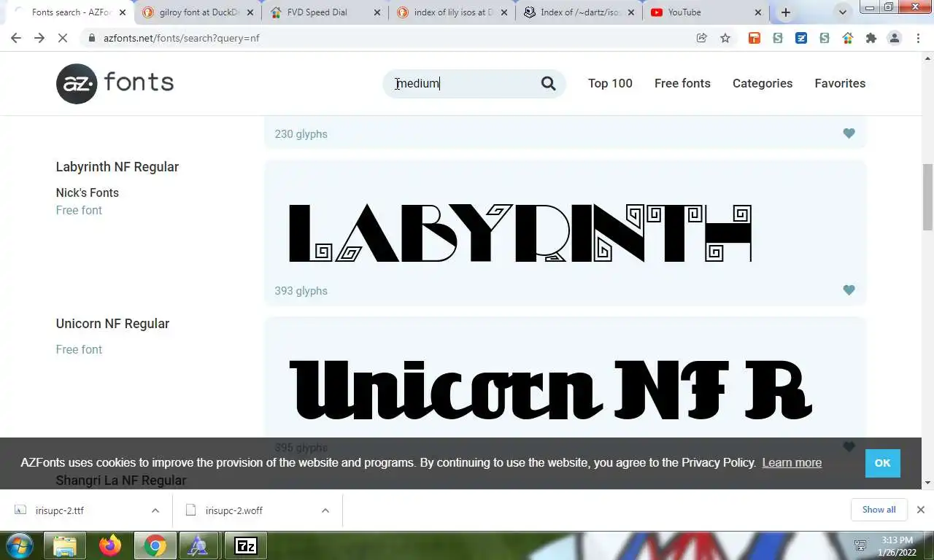Favorite the Labyrinth NF Regular heart icon
Image resolution: width=934 pixels, height=560 pixels.
tap(849, 290)
